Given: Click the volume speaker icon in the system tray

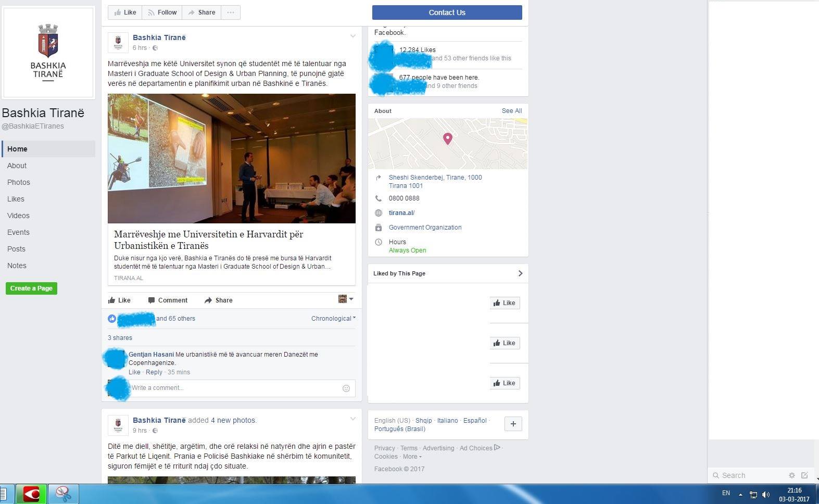Looking at the screenshot, I should (765, 495).
